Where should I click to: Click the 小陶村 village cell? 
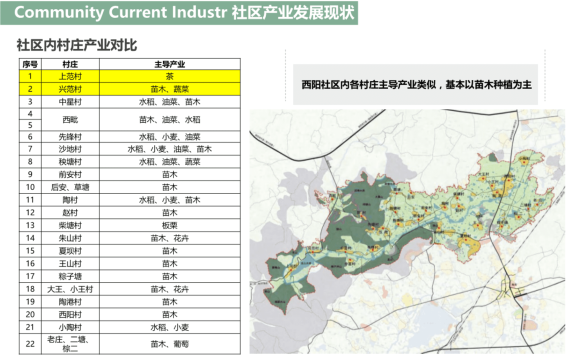point(70,327)
